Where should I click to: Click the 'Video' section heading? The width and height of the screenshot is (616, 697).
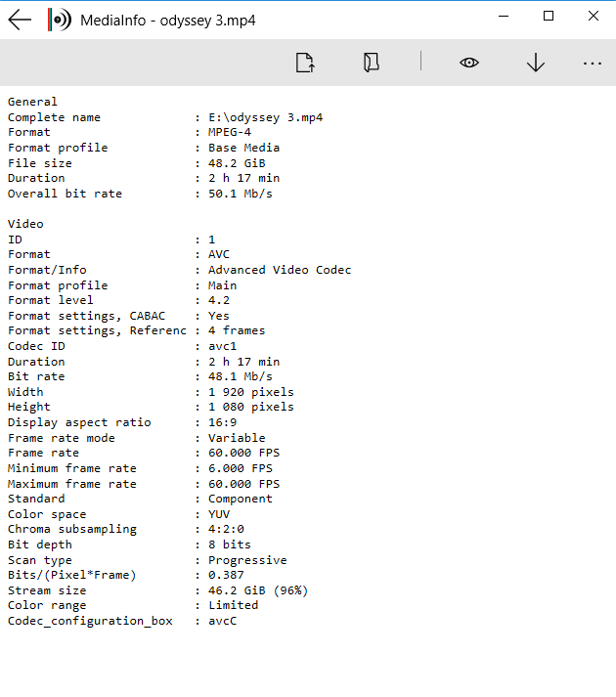(25, 224)
